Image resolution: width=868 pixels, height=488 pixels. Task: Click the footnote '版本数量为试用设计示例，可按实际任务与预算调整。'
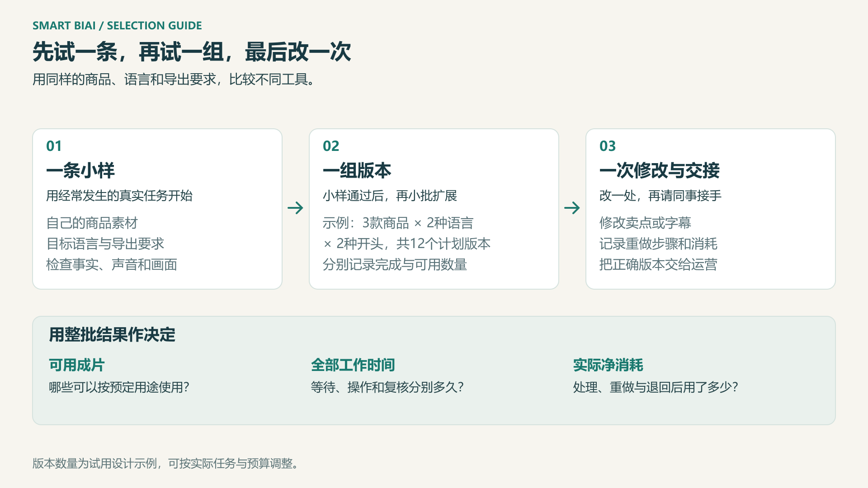click(x=166, y=464)
